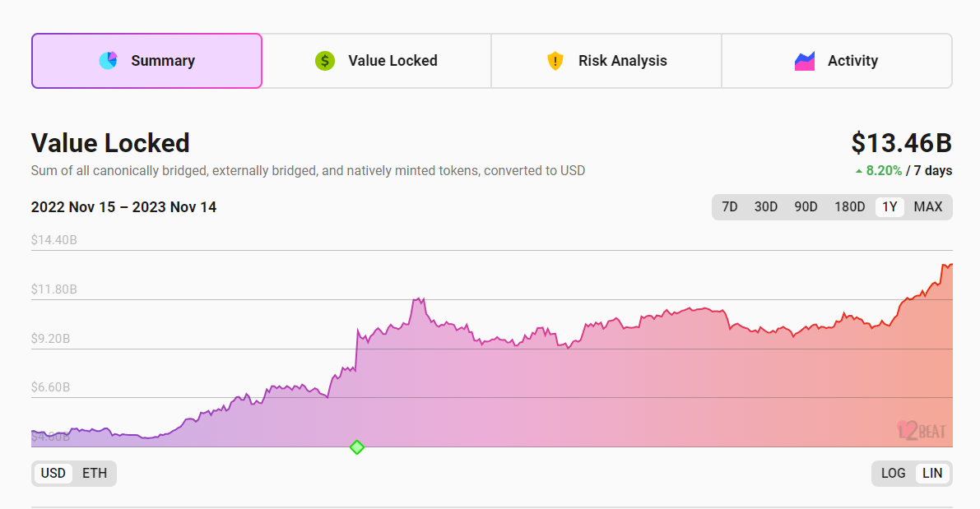Show MAX time range on chart
The image size is (980, 509).
click(x=927, y=207)
